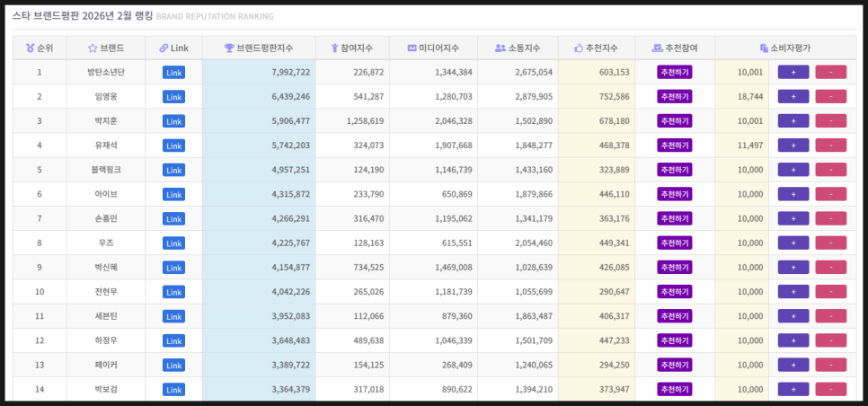The image size is (868, 406).
Task: Recommend 박보검 with 추천하기 button
Action: click(675, 390)
